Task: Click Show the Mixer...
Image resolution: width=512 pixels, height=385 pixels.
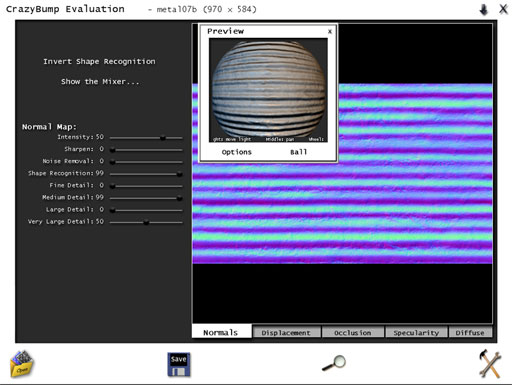Action: pyautogui.click(x=100, y=82)
